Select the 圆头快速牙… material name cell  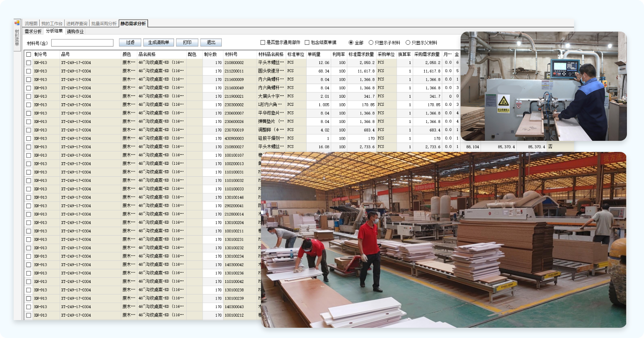271,71
